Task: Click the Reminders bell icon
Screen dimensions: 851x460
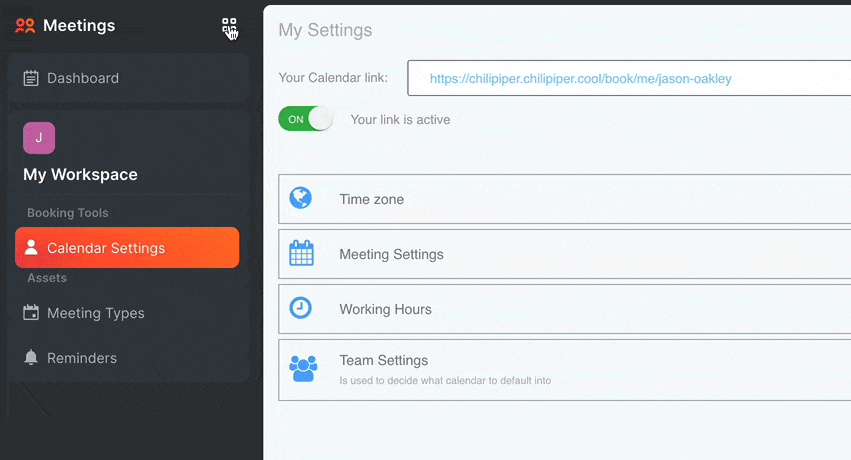Action: pyautogui.click(x=31, y=357)
